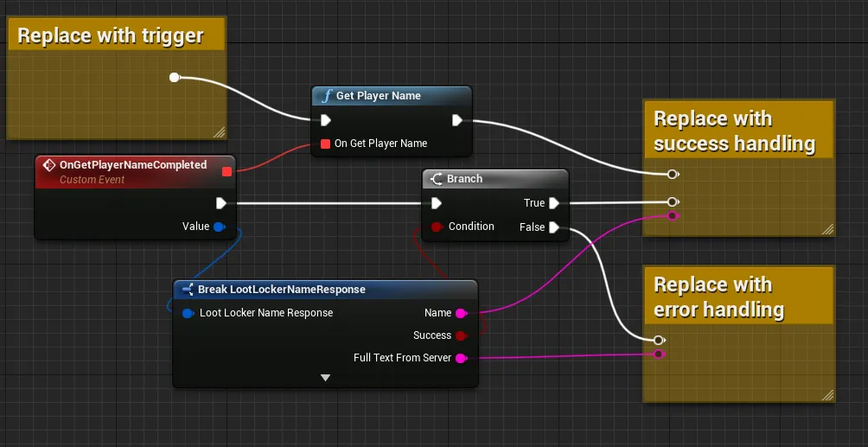
Task: Select the Replace with success handling comment header
Action: coord(738,129)
